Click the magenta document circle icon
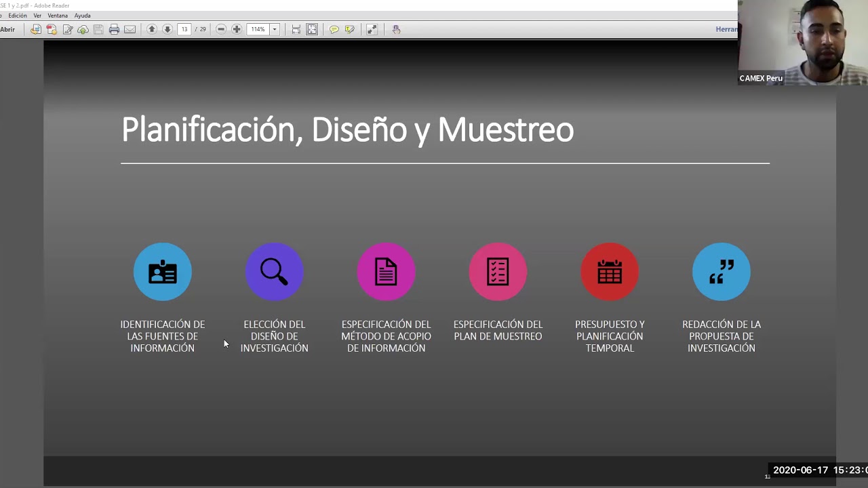The image size is (868, 488). click(x=386, y=272)
